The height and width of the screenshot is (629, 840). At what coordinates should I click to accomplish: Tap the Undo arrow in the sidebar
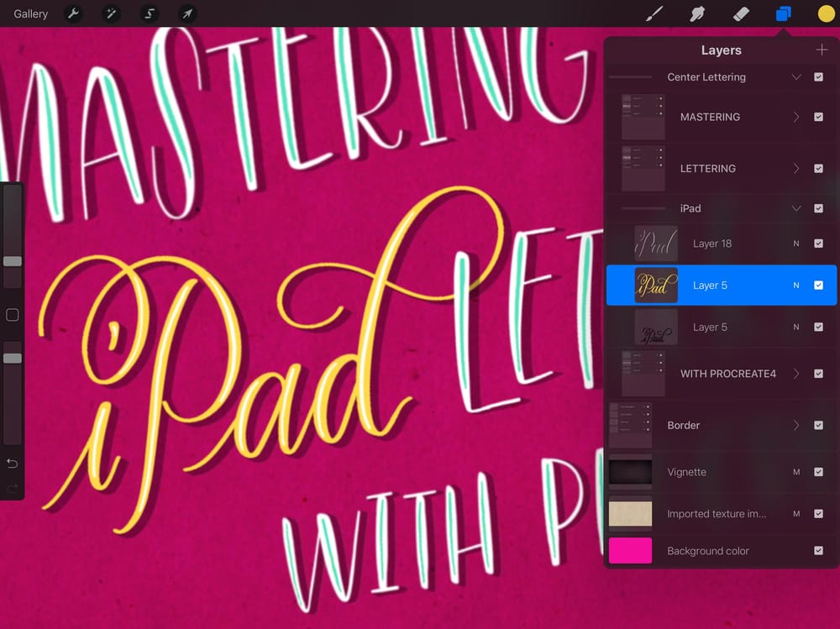[x=13, y=463]
